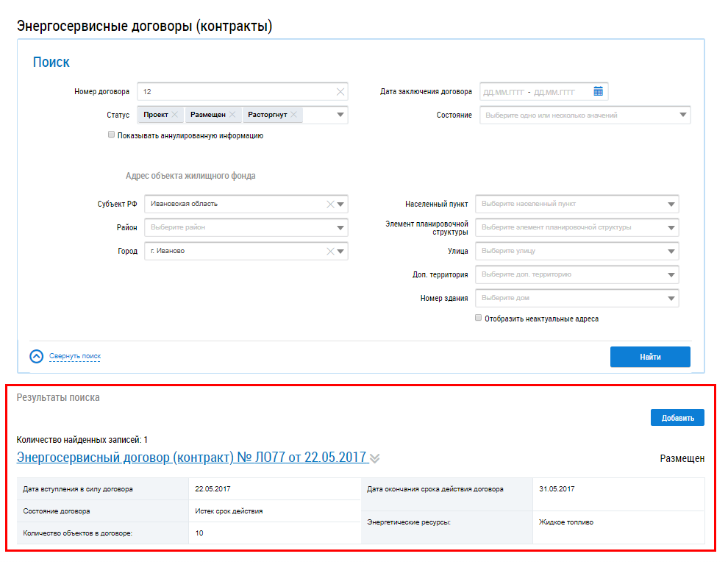Expand the Состояние dropdown
The height and width of the screenshot is (562, 728).
pos(682,115)
